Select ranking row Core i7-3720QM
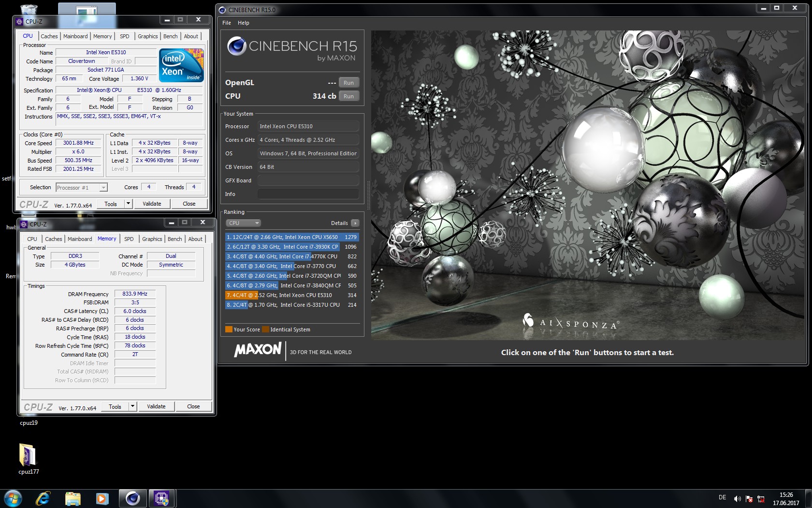 point(292,276)
